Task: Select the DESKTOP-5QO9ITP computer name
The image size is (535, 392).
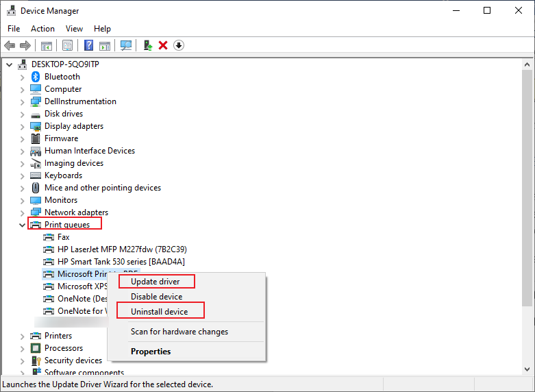Action: tap(65, 64)
